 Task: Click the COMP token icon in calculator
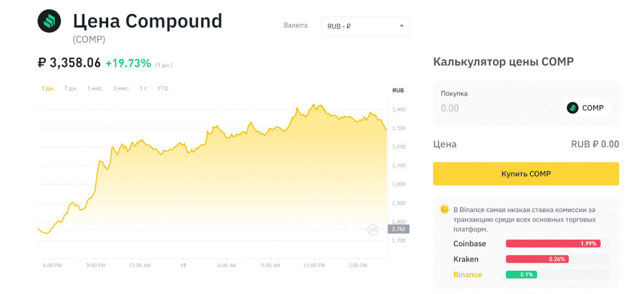click(572, 108)
